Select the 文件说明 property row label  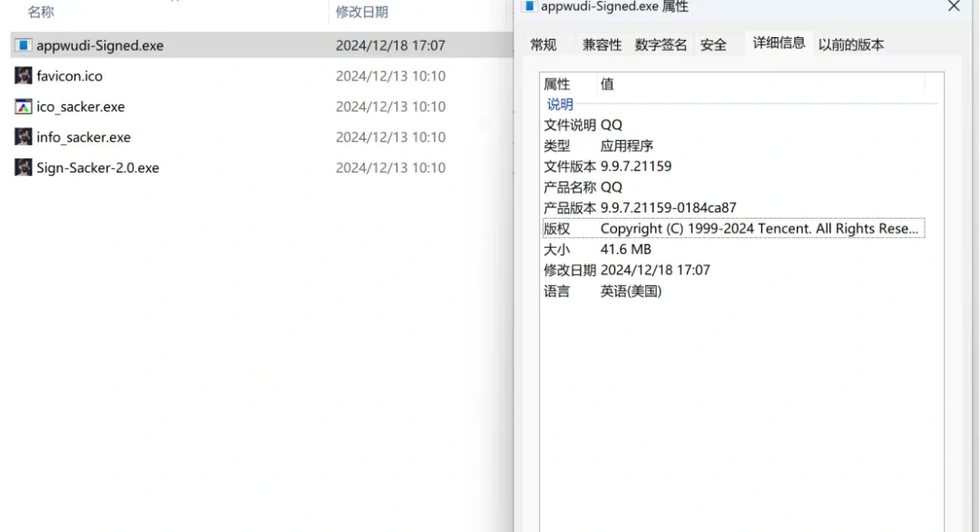click(570, 125)
